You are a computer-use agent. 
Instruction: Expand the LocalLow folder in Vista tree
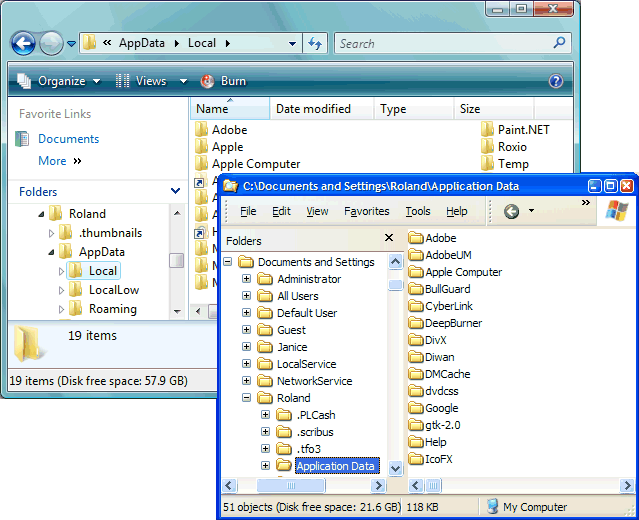click(62, 290)
